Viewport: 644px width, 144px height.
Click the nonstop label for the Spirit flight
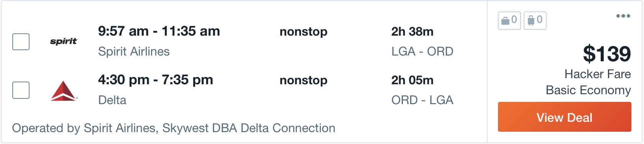point(304,31)
